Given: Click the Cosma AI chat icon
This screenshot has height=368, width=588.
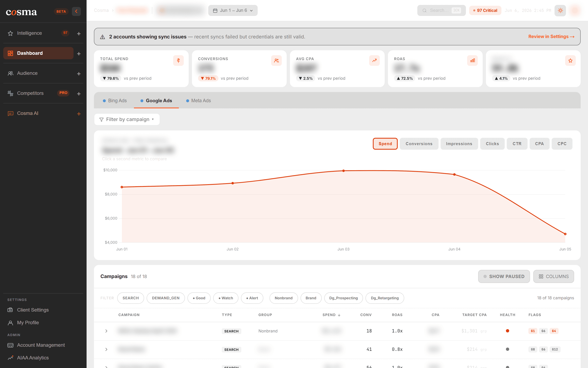Looking at the screenshot, I should point(10,113).
